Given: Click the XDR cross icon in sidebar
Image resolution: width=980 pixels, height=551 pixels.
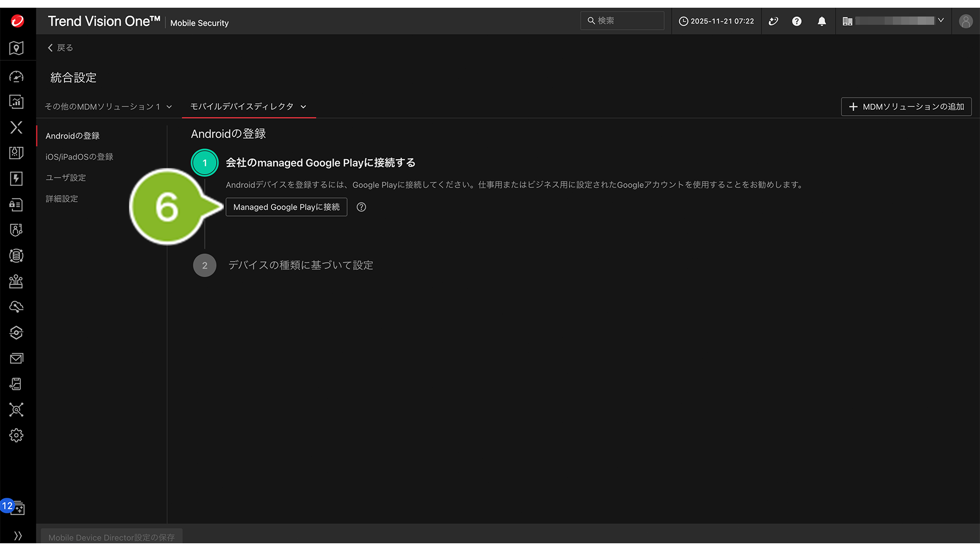Looking at the screenshot, I should (17, 127).
